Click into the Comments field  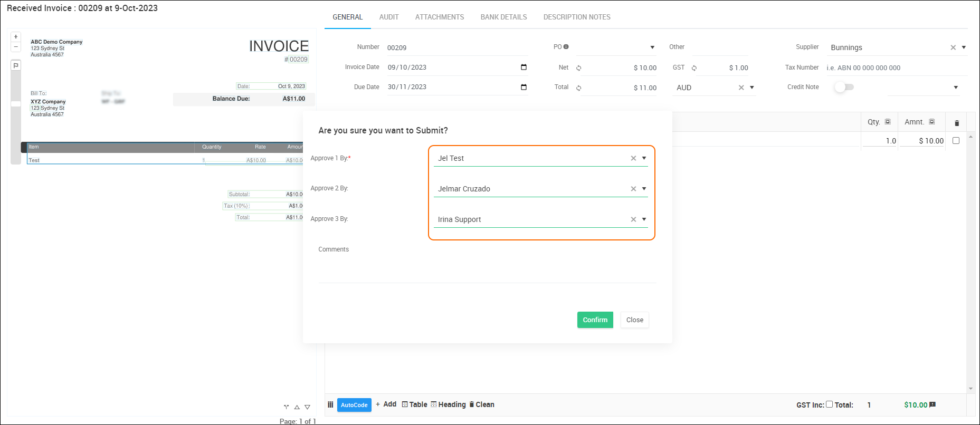(x=487, y=271)
